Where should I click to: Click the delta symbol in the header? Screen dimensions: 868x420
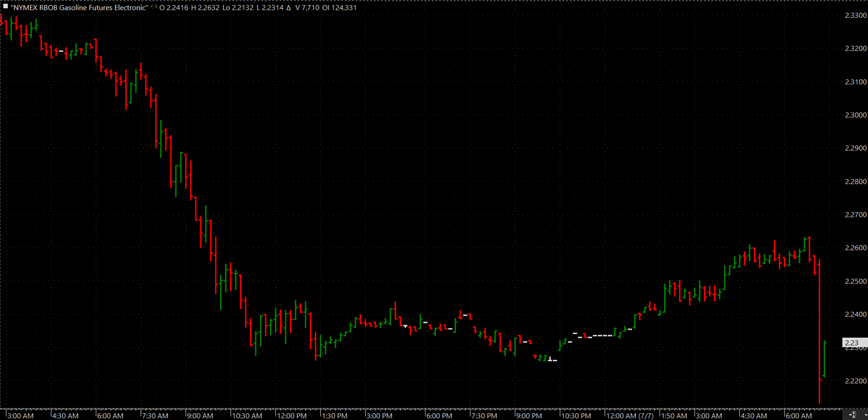[288, 7]
